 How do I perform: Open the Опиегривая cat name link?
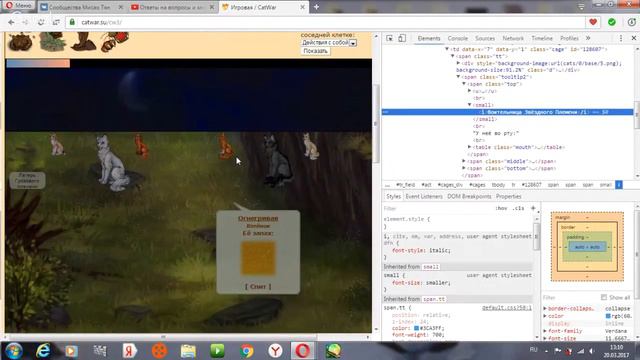pos(258,218)
